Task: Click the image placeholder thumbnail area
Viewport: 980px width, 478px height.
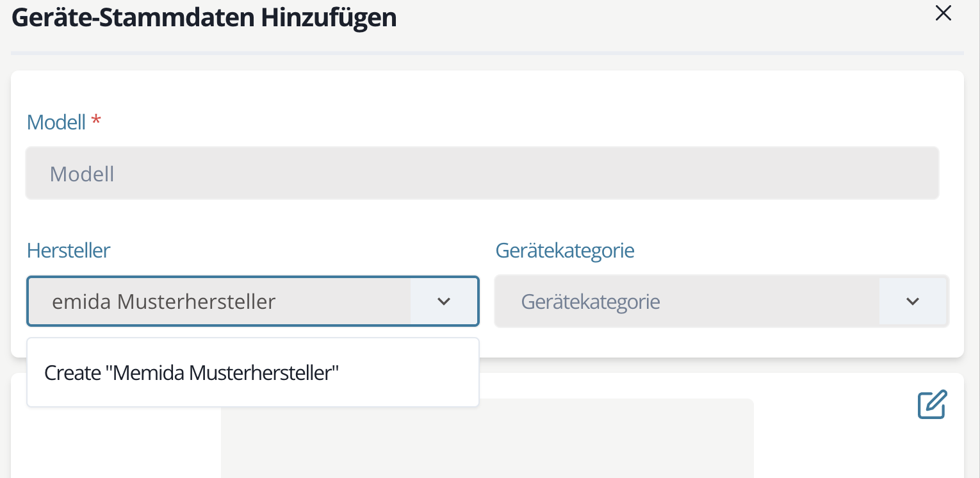Action: 487,438
